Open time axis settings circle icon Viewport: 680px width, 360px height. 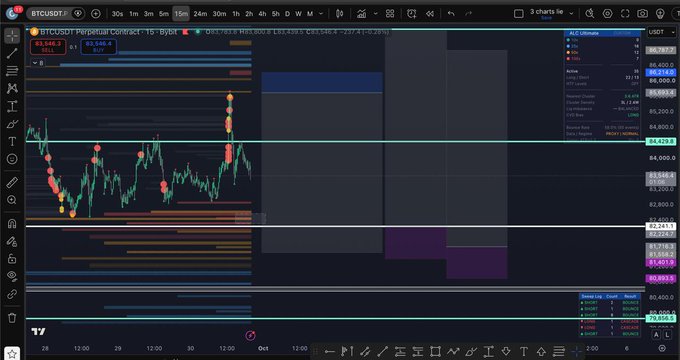(662, 348)
